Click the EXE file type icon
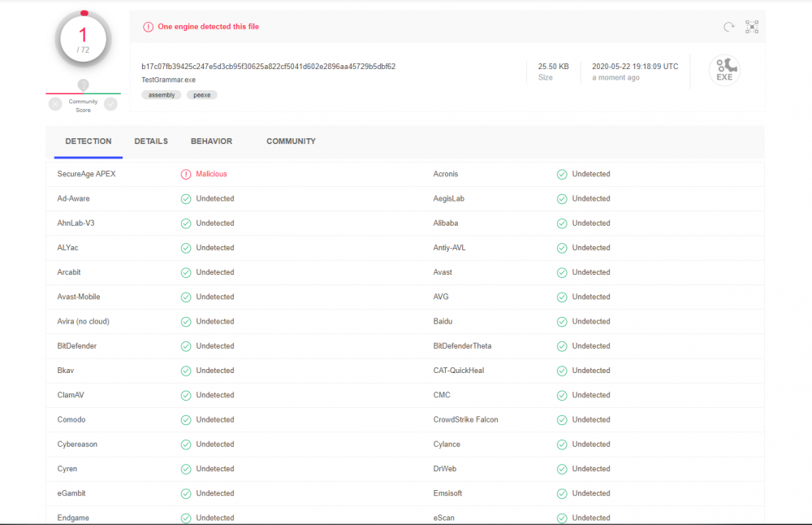The width and height of the screenshot is (812, 525). point(723,72)
